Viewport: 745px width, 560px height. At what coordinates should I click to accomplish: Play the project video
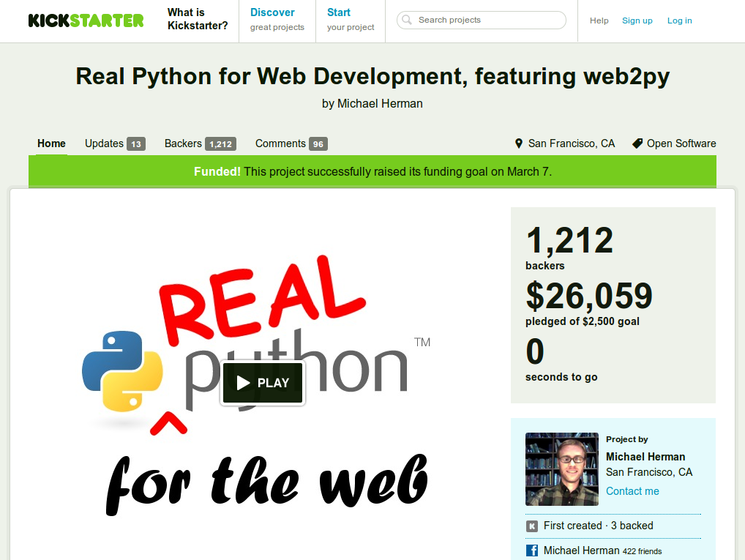tap(263, 383)
